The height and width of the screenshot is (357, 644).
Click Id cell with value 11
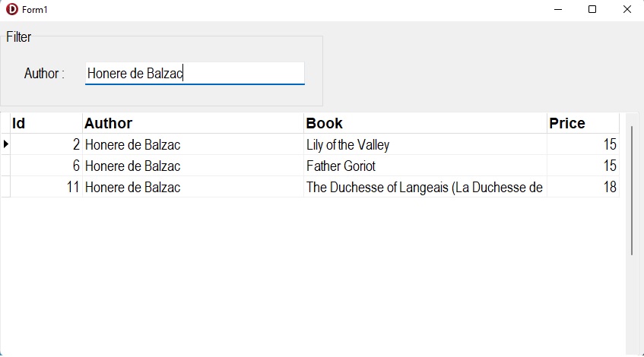46,188
